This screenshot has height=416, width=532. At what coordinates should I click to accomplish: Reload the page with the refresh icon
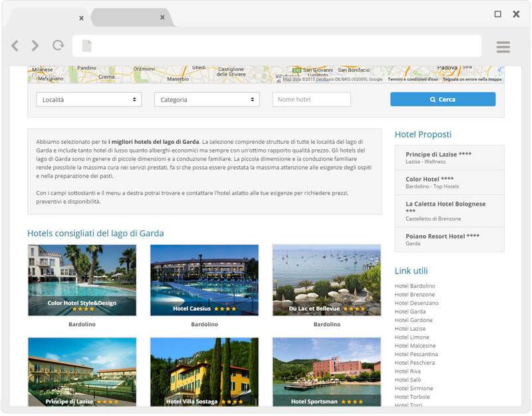[x=59, y=46]
